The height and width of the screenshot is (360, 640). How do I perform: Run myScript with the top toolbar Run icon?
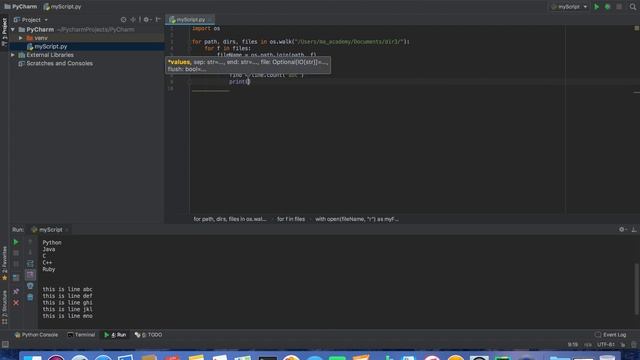pyautogui.click(x=596, y=7)
